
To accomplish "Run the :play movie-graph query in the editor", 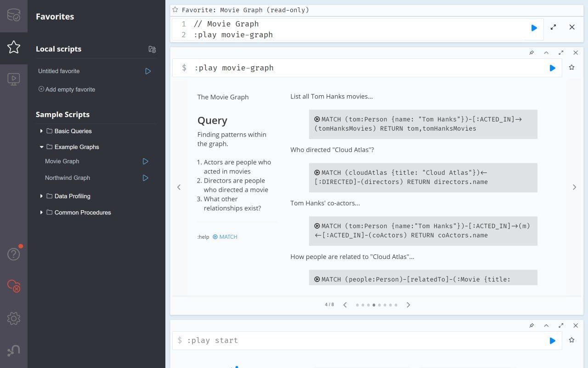I will [x=534, y=28].
